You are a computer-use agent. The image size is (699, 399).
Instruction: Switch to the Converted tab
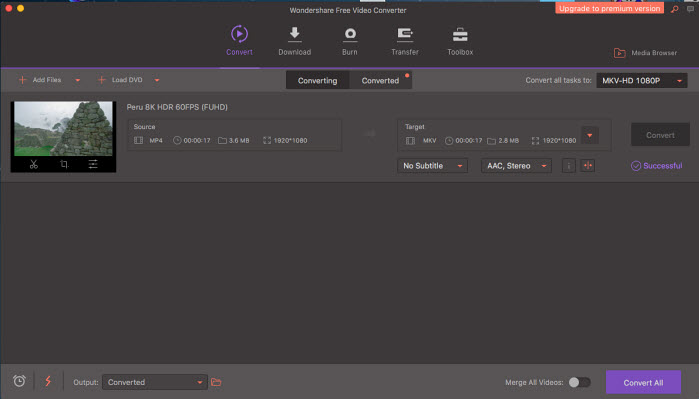click(380, 80)
